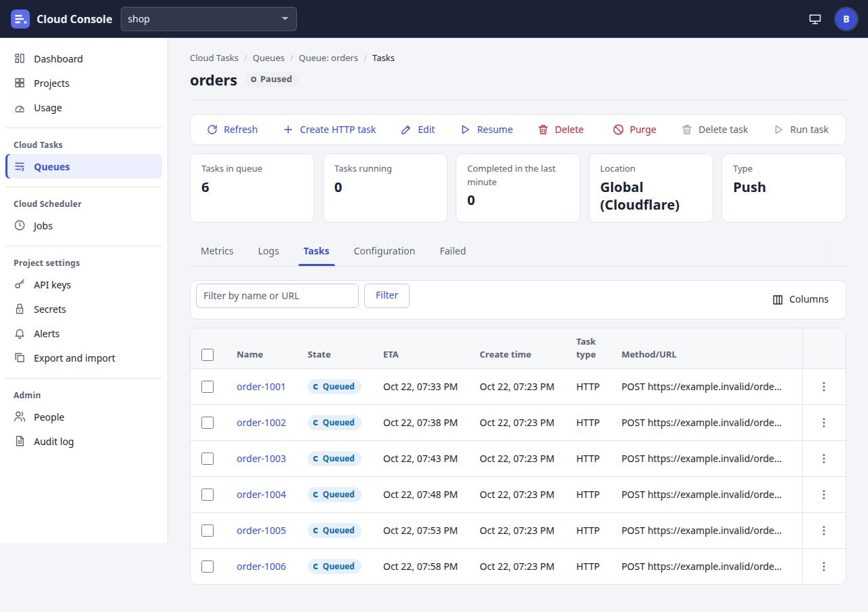
Task: Open Secrets in project settings
Action: point(83,309)
